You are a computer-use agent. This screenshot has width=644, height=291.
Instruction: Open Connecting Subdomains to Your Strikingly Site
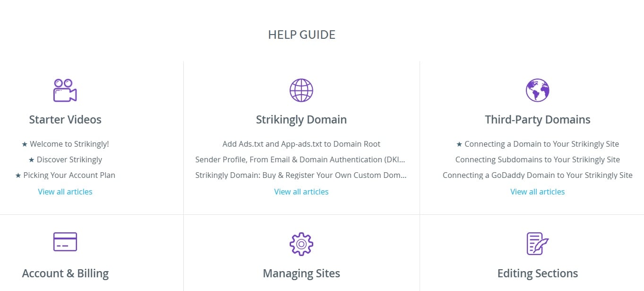[538, 159]
